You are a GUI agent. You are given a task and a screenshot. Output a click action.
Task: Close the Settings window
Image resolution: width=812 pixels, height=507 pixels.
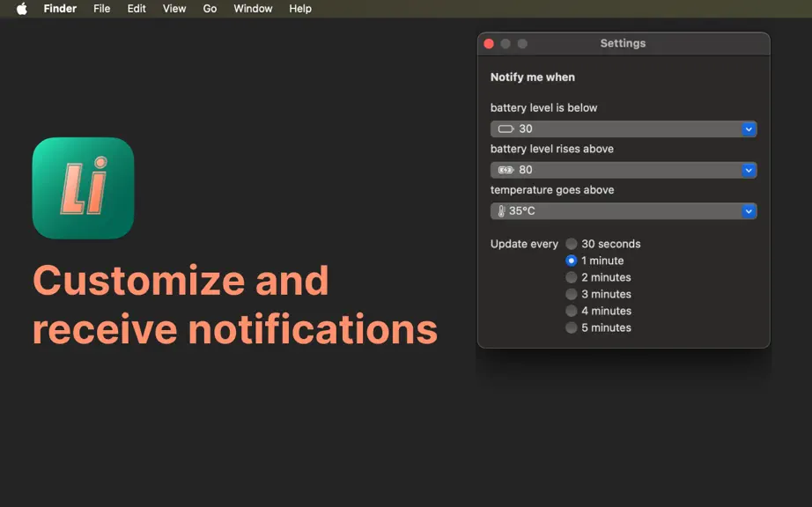pyautogui.click(x=489, y=43)
